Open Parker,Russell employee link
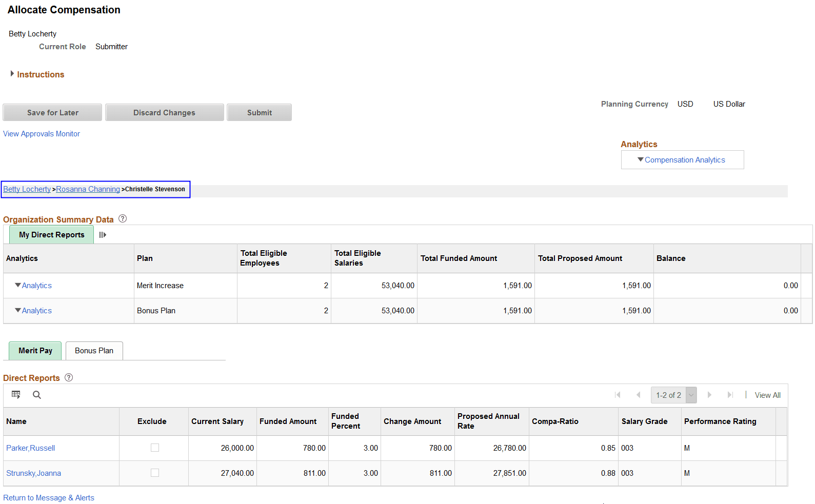The height and width of the screenshot is (504, 815). pyautogui.click(x=31, y=448)
